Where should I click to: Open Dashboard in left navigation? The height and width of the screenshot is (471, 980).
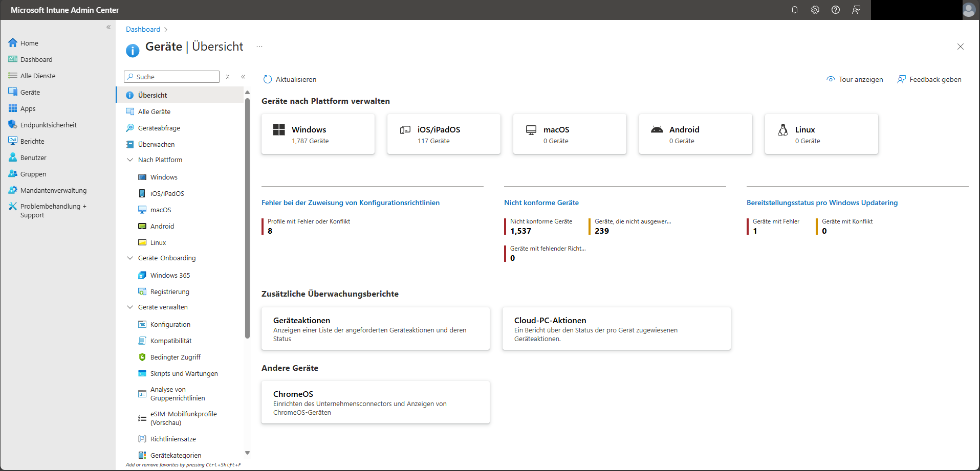[x=36, y=59]
